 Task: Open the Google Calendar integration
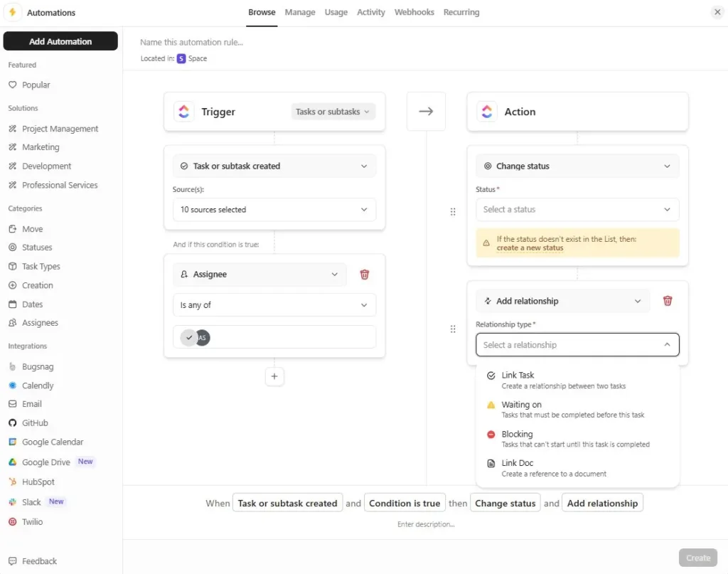(x=46, y=442)
